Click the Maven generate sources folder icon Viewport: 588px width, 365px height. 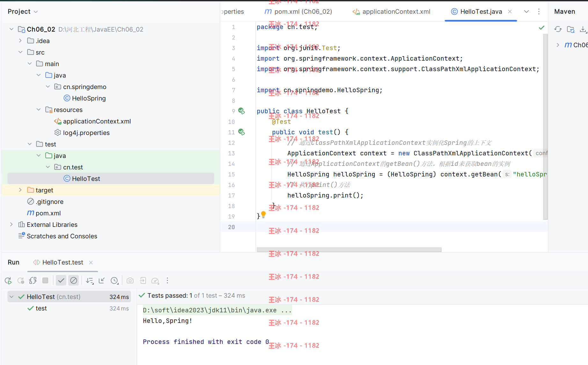click(571, 29)
